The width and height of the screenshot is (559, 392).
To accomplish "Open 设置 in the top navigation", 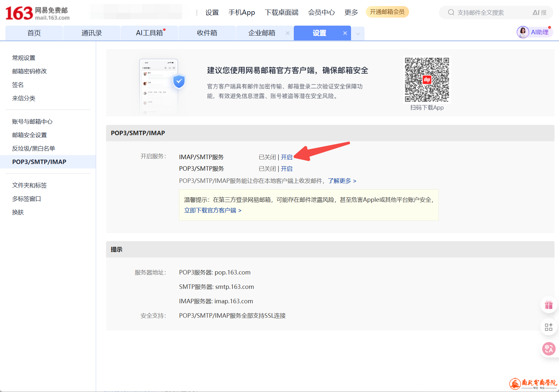I will pyautogui.click(x=212, y=12).
